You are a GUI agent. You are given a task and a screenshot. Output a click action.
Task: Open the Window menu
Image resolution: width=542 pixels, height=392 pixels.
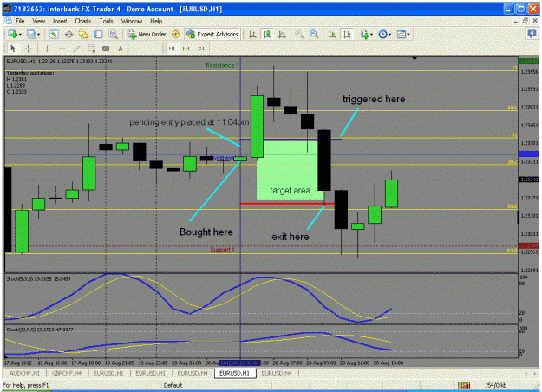point(131,21)
